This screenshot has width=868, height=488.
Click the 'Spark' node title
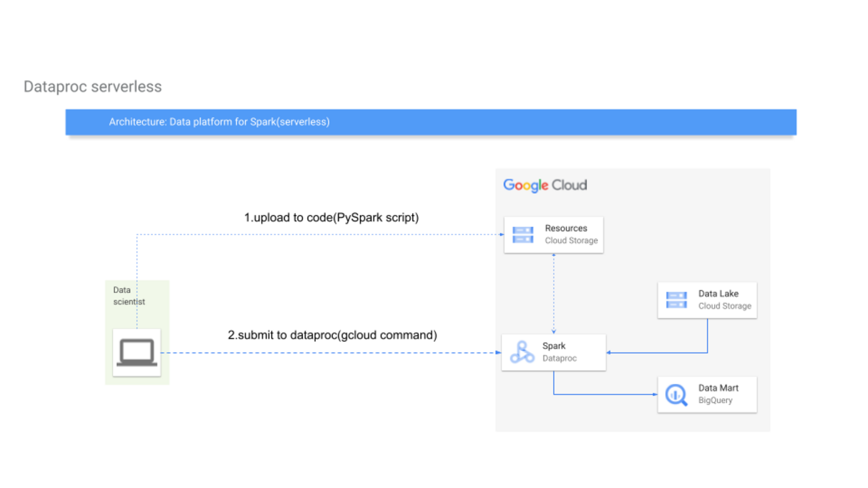point(554,346)
